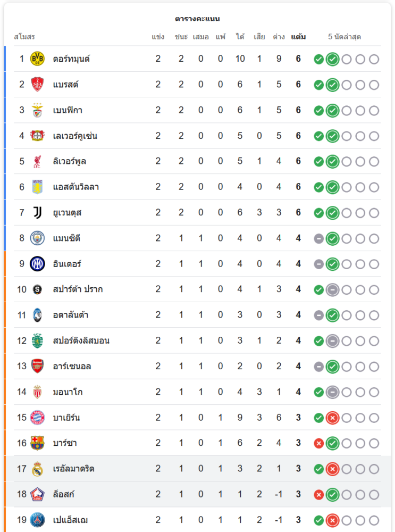Click the Real Madrid club crest

click(37, 469)
